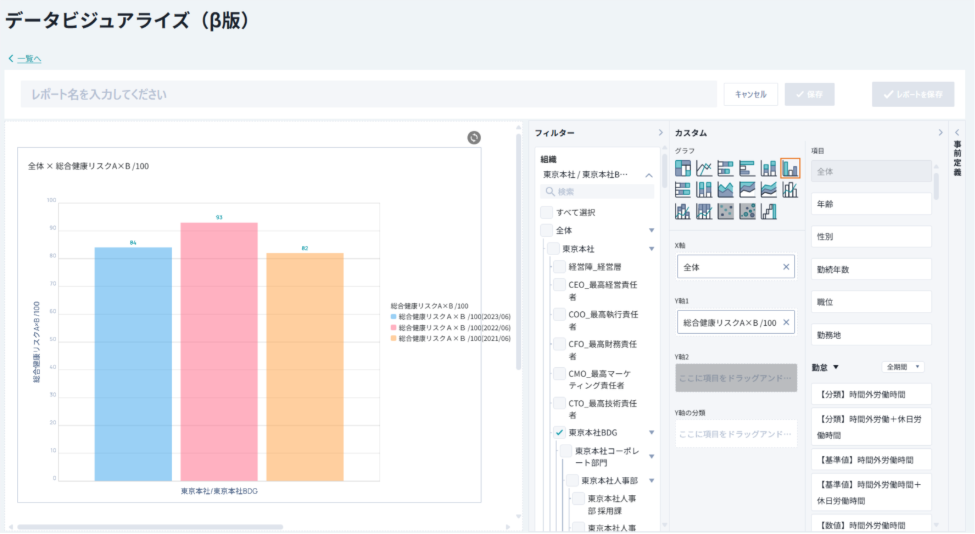Click the キャンセル button
Image resolution: width=975 pixels, height=534 pixels.
coord(751,94)
